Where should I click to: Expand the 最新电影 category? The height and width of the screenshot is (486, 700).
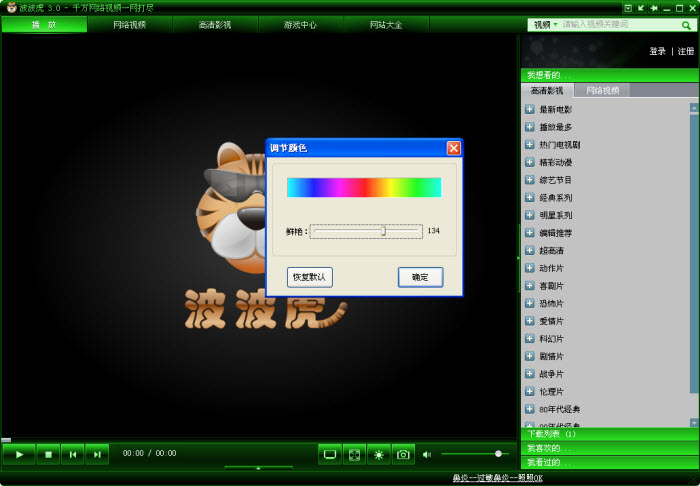click(x=530, y=110)
